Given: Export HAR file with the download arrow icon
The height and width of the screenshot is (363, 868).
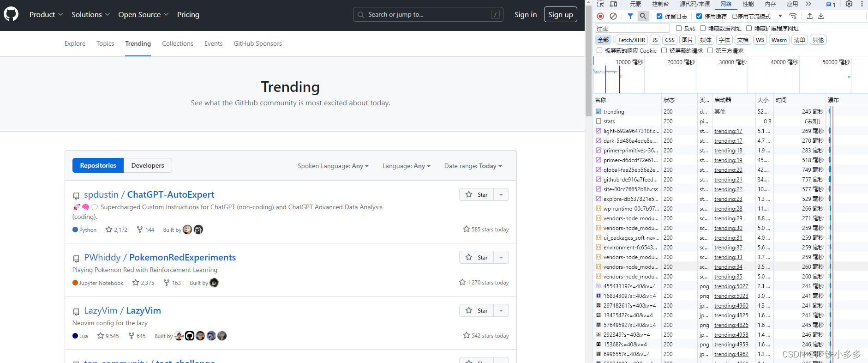Looking at the screenshot, I should coord(821,16).
